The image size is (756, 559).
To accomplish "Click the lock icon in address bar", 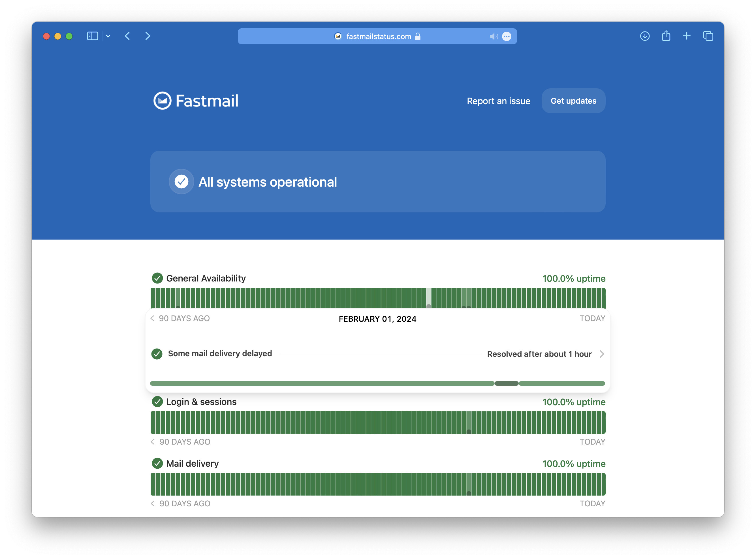I will 417,36.
